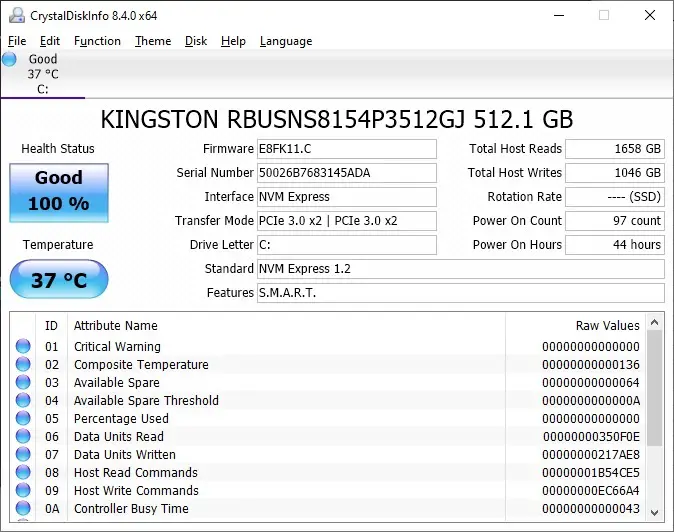The width and height of the screenshot is (674, 532).
Task: Click Total Host Reads value 1658 GB
Action: [x=615, y=149]
